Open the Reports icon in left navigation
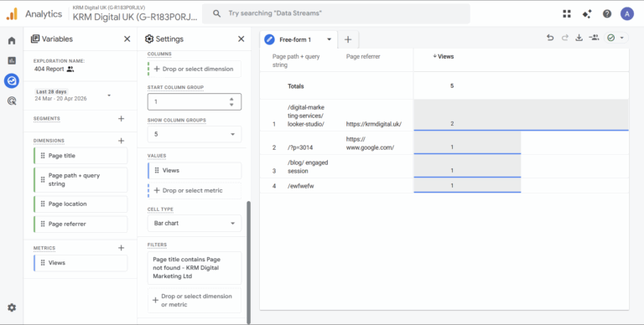Image resolution: width=644 pixels, height=325 pixels. pyautogui.click(x=12, y=61)
